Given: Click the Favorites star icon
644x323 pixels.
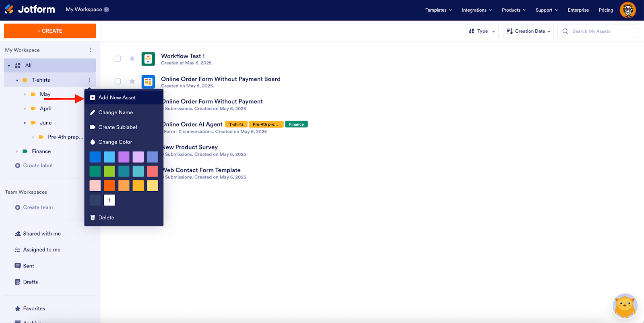Looking at the screenshot, I should pyautogui.click(x=18, y=309).
